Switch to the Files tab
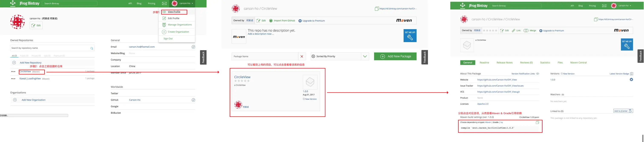The height and width of the screenshot is (142, 644). [560, 63]
